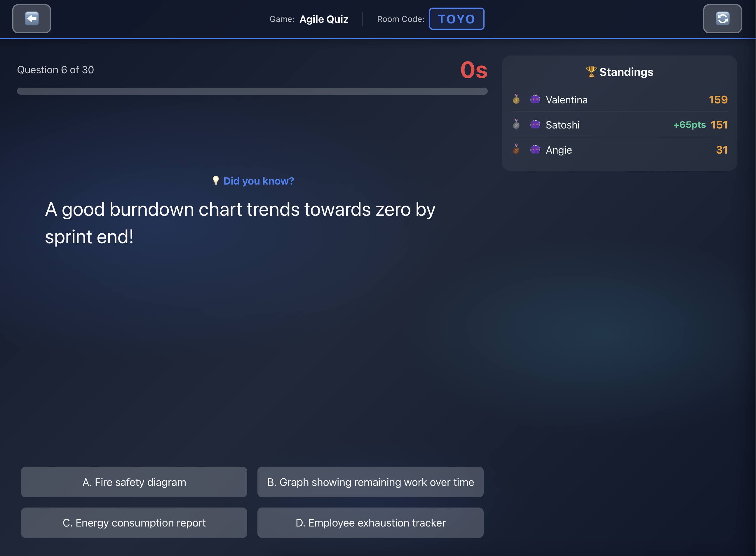Click the player name Angie

558,150
